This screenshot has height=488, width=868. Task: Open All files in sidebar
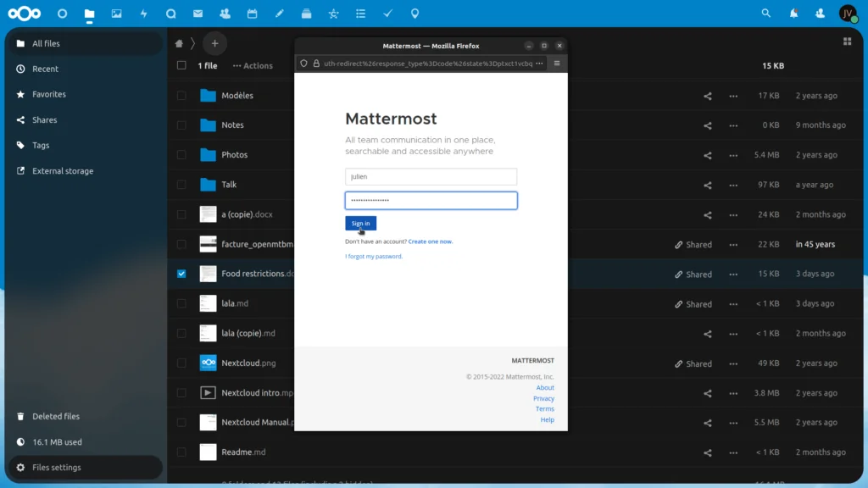tap(85, 43)
